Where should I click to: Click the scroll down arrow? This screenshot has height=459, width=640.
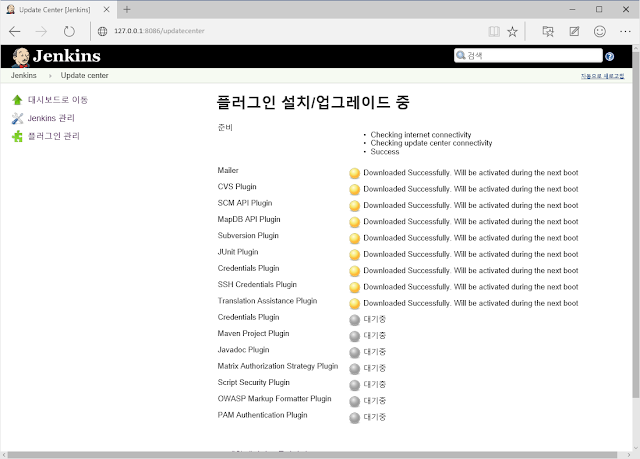point(636,448)
